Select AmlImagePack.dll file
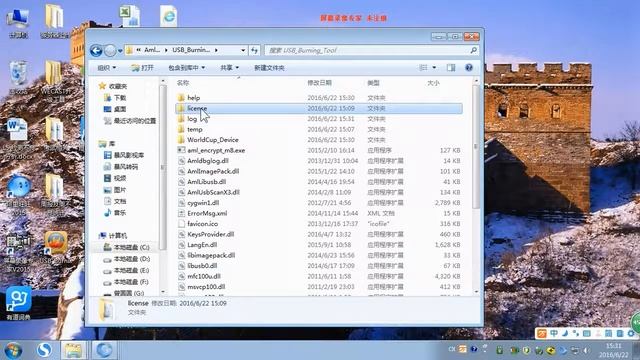Screen dimensions: 640x360 [x=319, y=171]
